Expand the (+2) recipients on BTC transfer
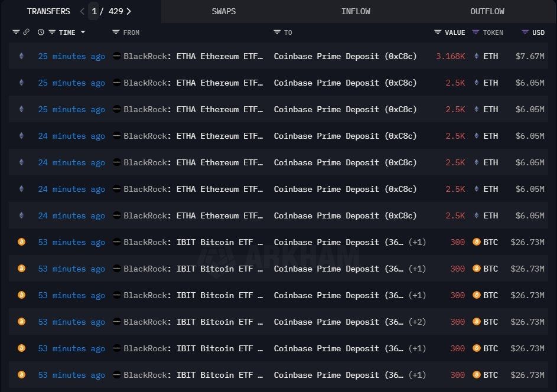Screen dimensions: 557x392 tap(417, 322)
